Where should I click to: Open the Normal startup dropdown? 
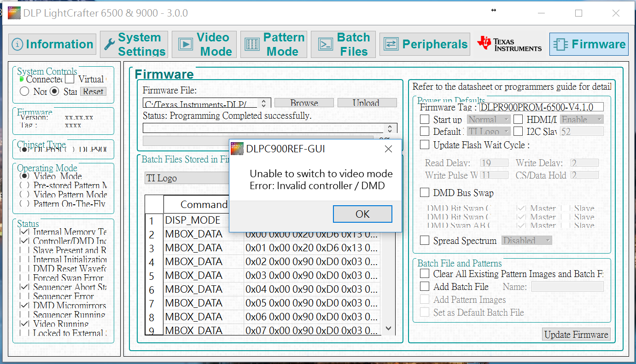pyautogui.click(x=489, y=120)
